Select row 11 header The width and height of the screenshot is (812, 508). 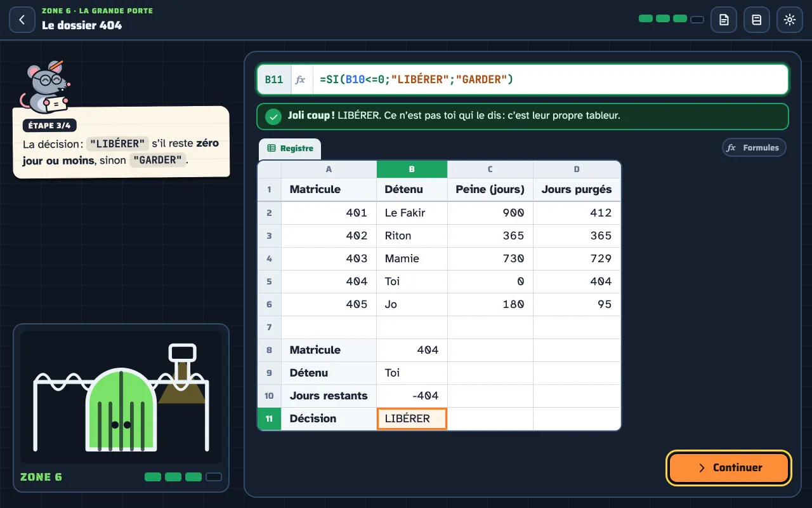269,418
